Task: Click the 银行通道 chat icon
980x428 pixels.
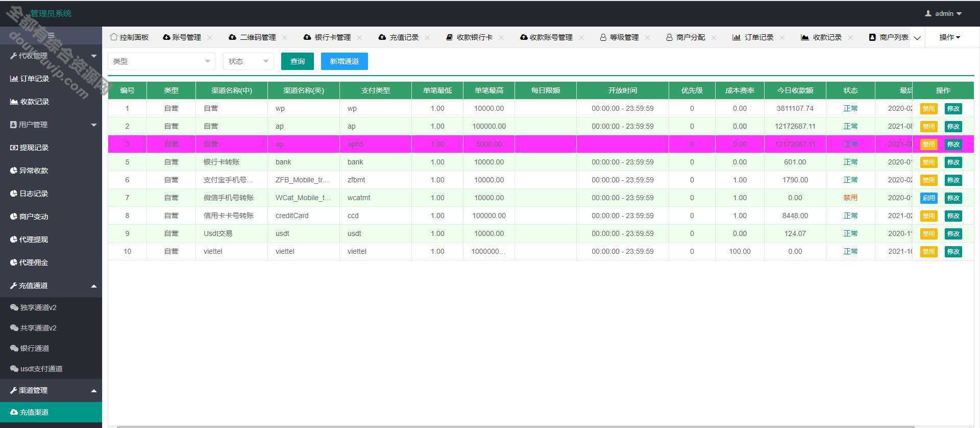Action: 14,348
